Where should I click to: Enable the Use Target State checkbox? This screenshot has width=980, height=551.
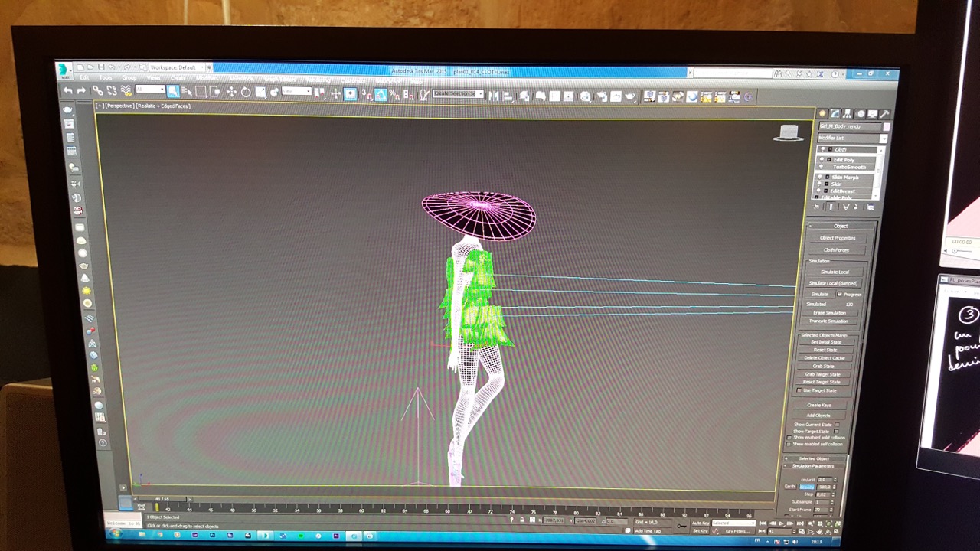pos(799,390)
